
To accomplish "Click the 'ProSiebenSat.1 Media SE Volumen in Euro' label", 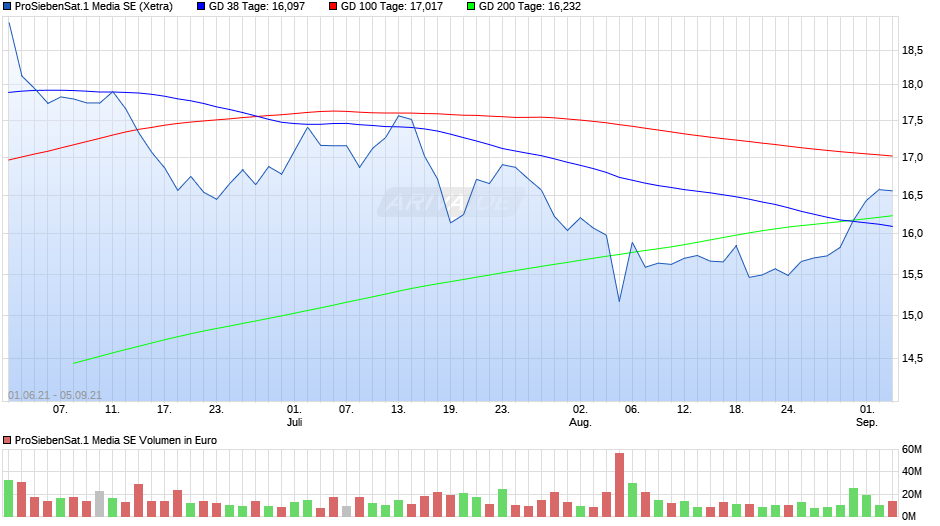I will [116, 440].
